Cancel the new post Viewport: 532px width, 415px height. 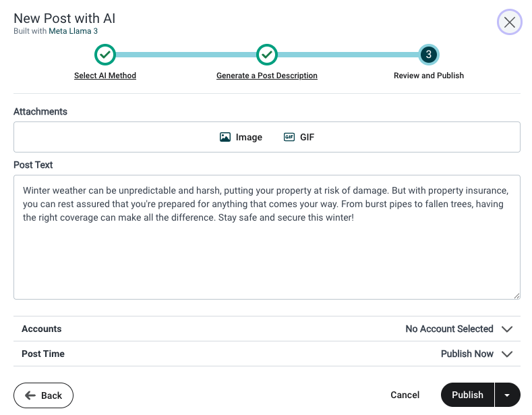point(405,395)
